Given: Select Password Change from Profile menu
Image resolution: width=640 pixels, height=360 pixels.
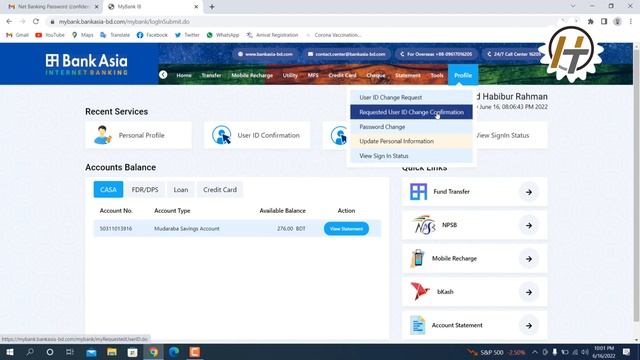Looking at the screenshot, I should (411, 127).
